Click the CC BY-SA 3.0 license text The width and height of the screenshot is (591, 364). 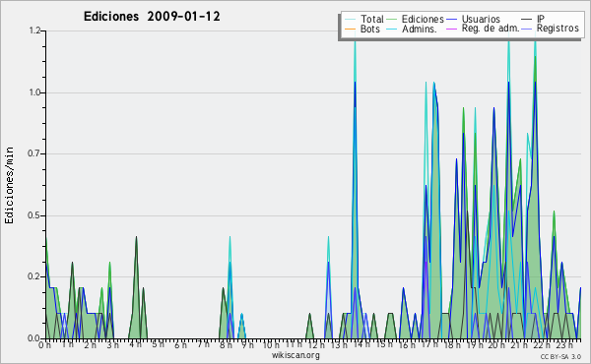point(560,356)
